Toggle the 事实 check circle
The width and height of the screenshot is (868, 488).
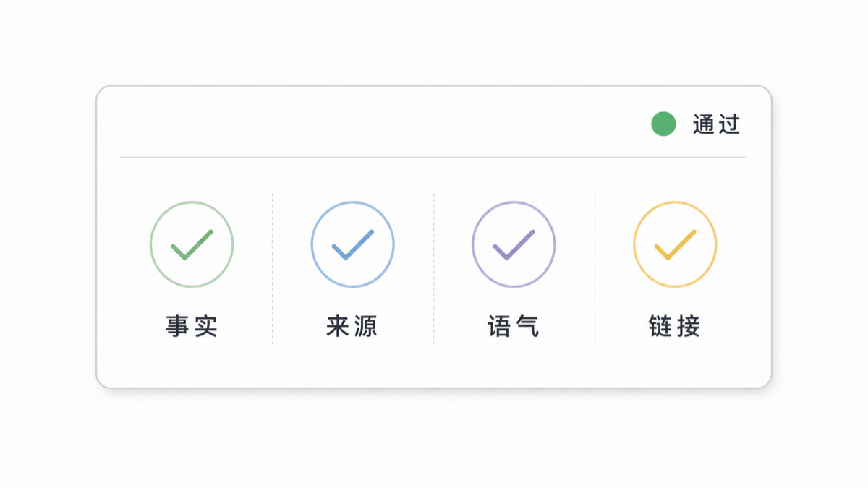point(192,244)
